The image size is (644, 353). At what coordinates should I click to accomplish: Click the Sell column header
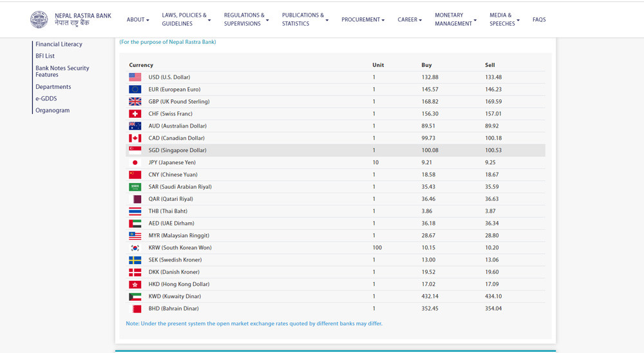click(x=489, y=65)
